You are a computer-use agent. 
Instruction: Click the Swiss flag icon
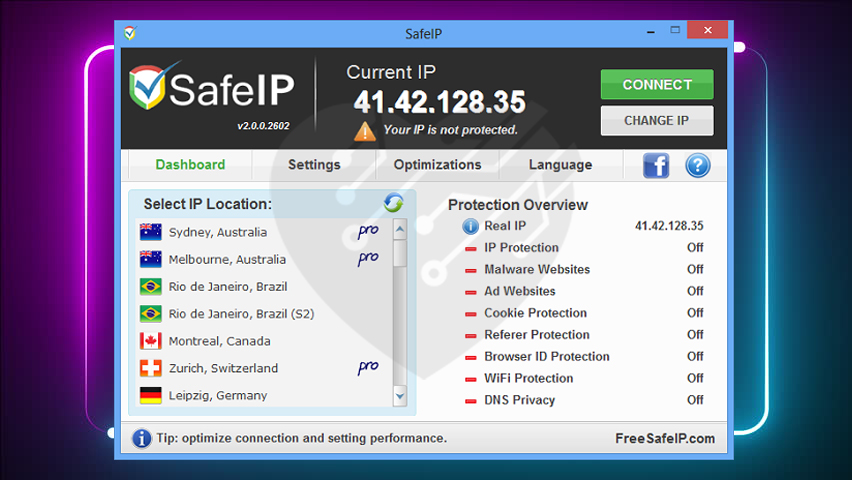[151, 368]
